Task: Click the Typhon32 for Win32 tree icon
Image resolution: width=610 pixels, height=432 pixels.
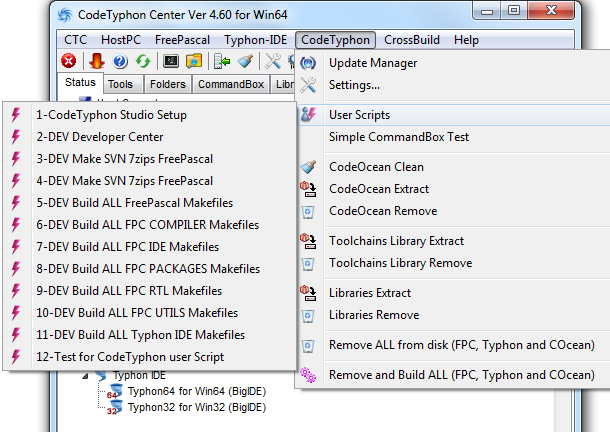Action: 115,407
